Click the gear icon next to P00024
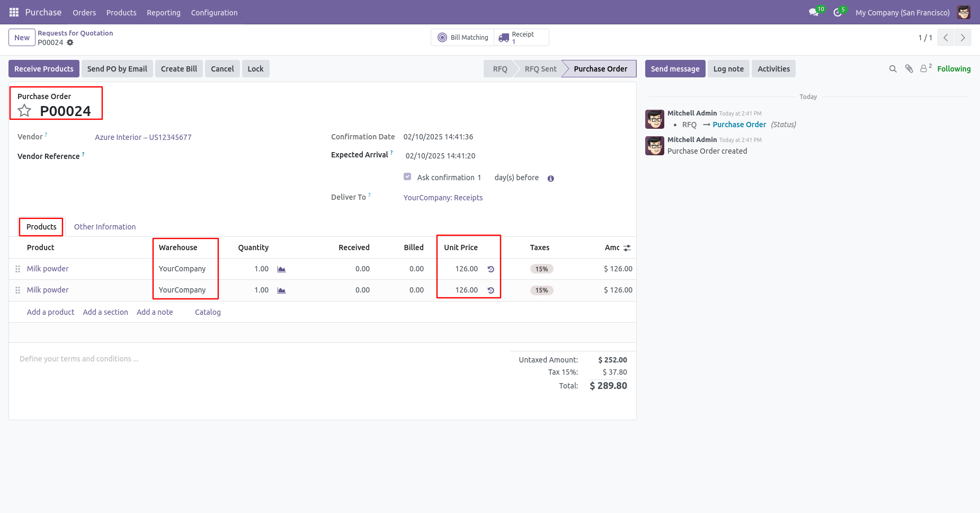 (x=70, y=42)
